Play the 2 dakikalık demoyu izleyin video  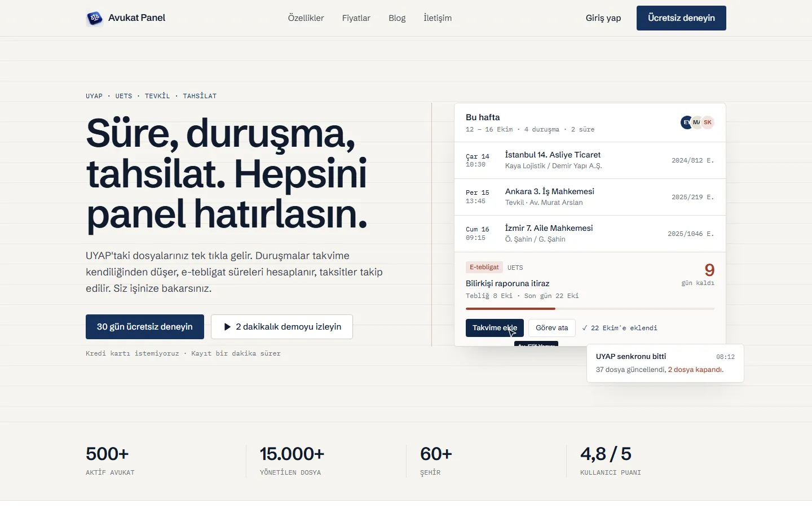click(282, 327)
